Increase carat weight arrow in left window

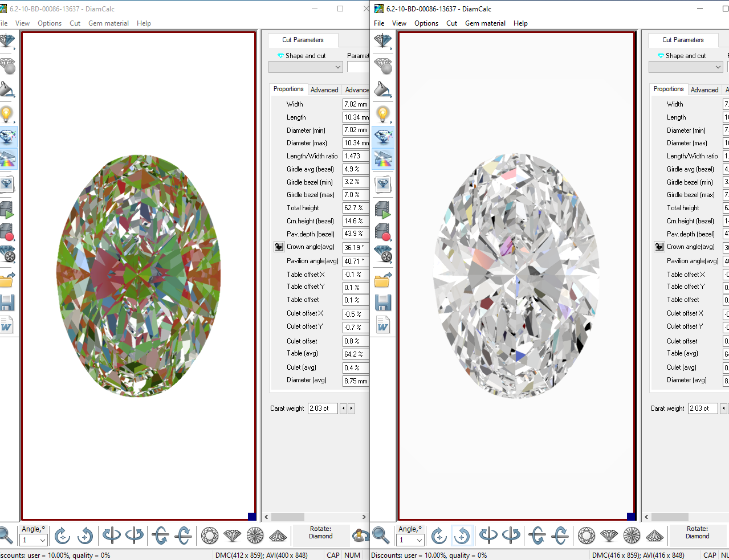351,408
